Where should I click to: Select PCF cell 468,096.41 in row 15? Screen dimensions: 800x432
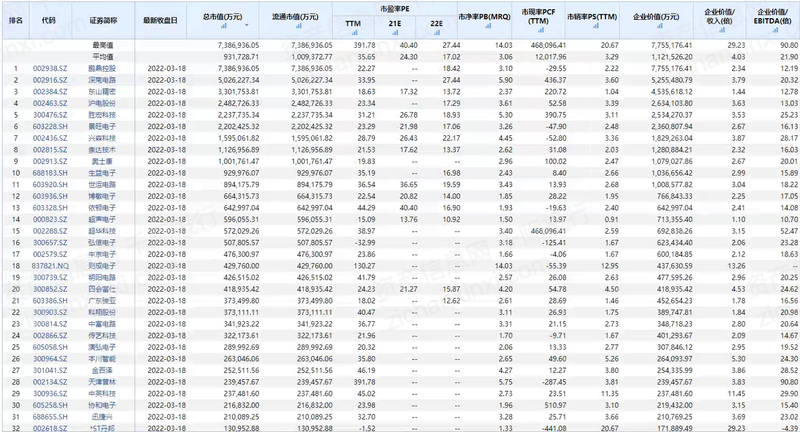pyautogui.click(x=548, y=231)
